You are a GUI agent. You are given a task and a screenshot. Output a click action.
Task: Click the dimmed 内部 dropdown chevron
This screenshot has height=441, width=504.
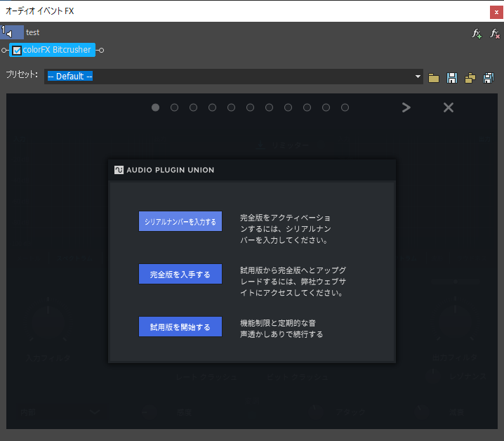coord(95,412)
